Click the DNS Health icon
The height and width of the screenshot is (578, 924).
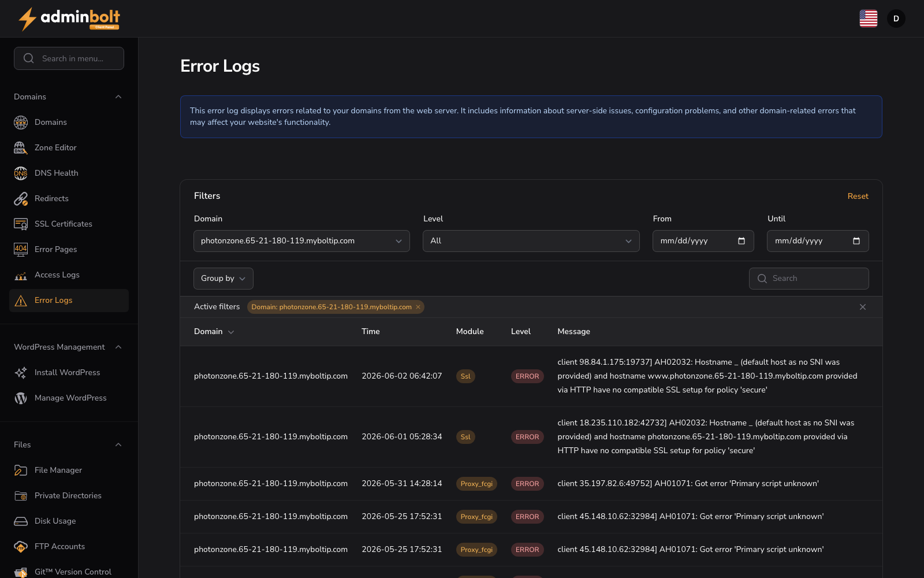pyautogui.click(x=21, y=173)
